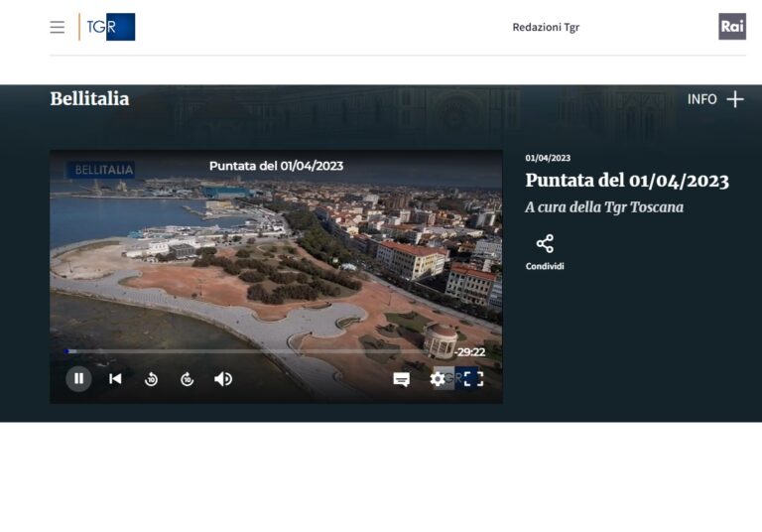Rewind the video 10 seconds
This screenshot has width=762, height=532.
click(x=151, y=379)
